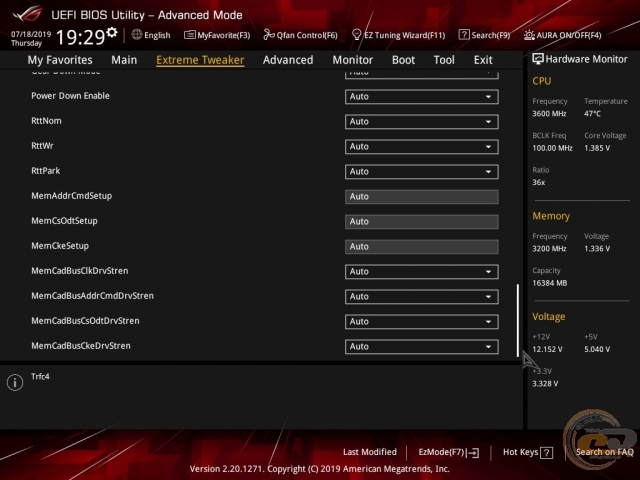Viewport: 640px width, 480px height.
Task: Click the Hot Keys question icon
Action: 547,452
